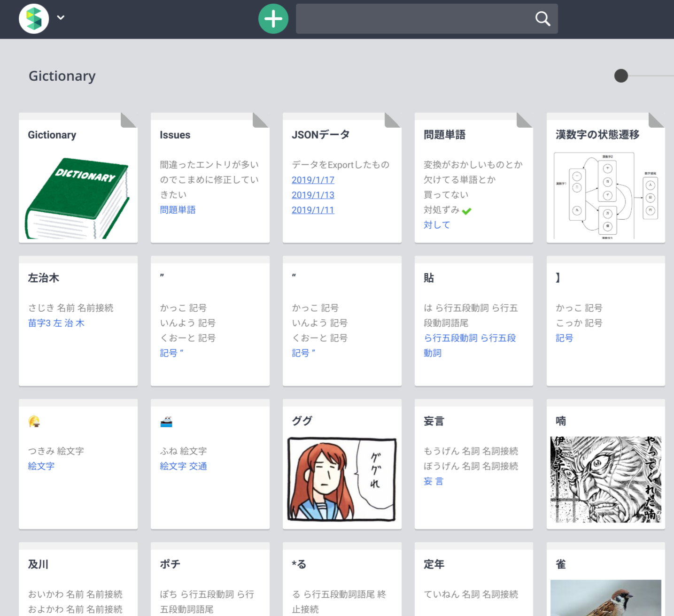Click the text さじき 名前 名前接続
This screenshot has width=674, height=616.
click(x=71, y=308)
